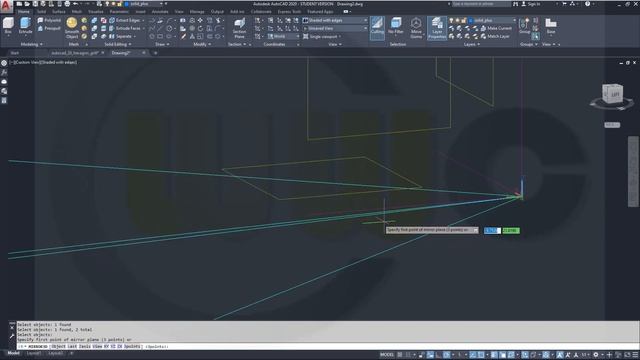Click the Sign In link
Viewport: 640px width, 360px height.
533,4
